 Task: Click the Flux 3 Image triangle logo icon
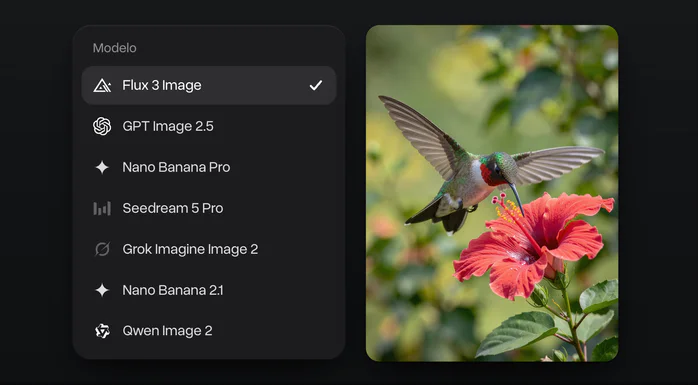102,85
